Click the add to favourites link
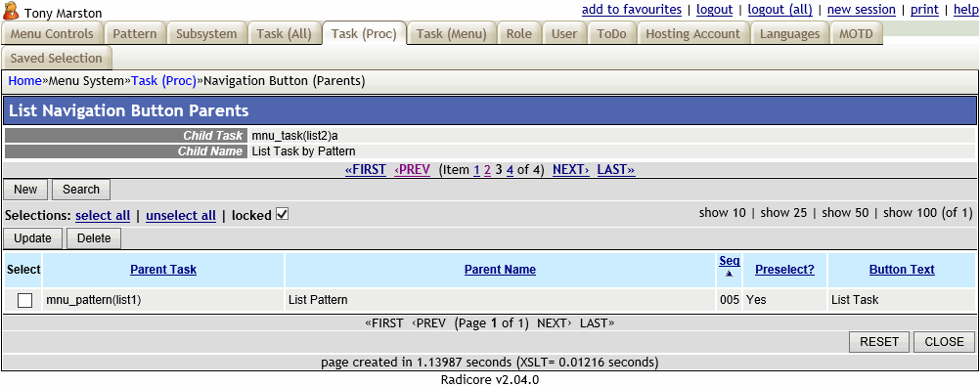The height and width of the screenshot is (386, 980). [631, 10]
